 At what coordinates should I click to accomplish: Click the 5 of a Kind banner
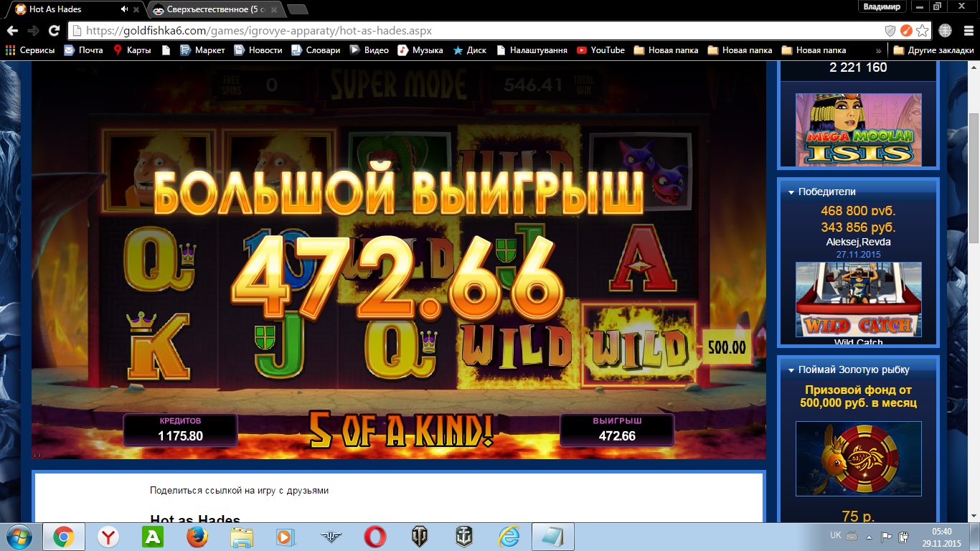[400, 429]
